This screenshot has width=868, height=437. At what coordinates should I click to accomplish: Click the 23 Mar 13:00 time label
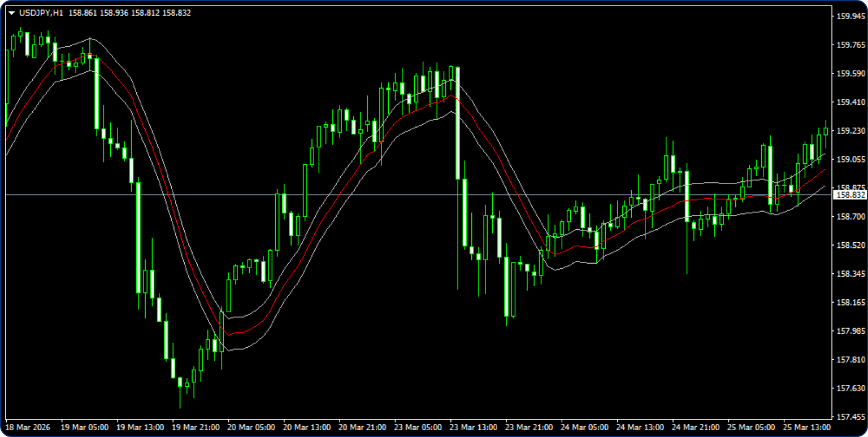coord(472,428)
